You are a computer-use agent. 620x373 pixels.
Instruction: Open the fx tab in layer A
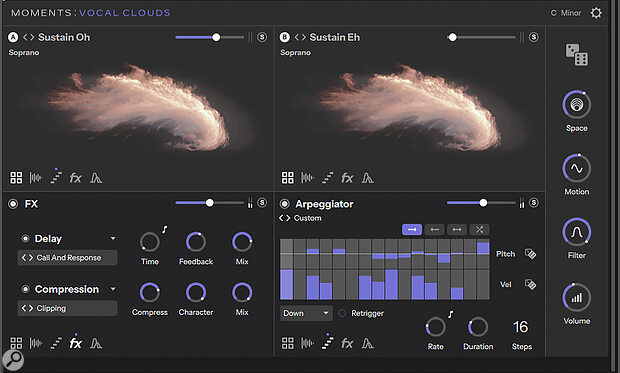[75, 178]
